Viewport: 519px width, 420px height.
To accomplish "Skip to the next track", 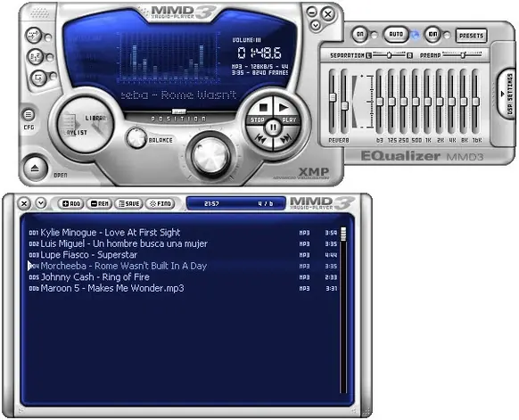I will point(286,138).
